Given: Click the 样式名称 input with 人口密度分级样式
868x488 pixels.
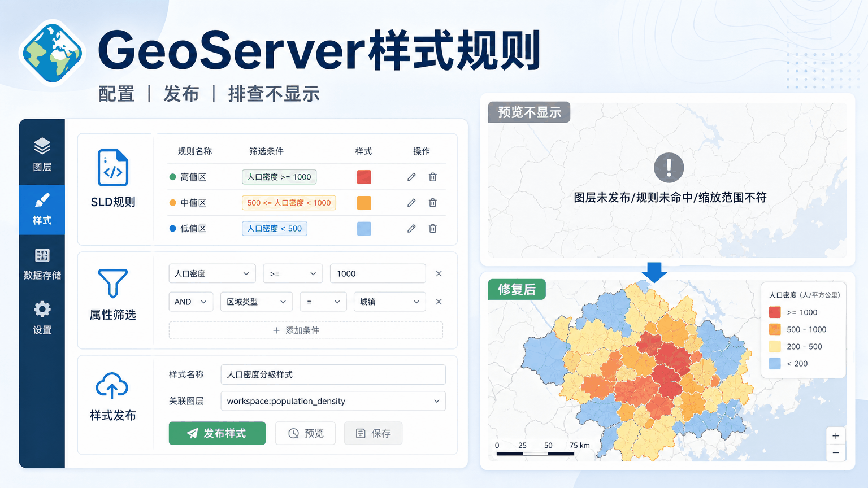Looking at the screenshot, I should [x=333, y=374].
